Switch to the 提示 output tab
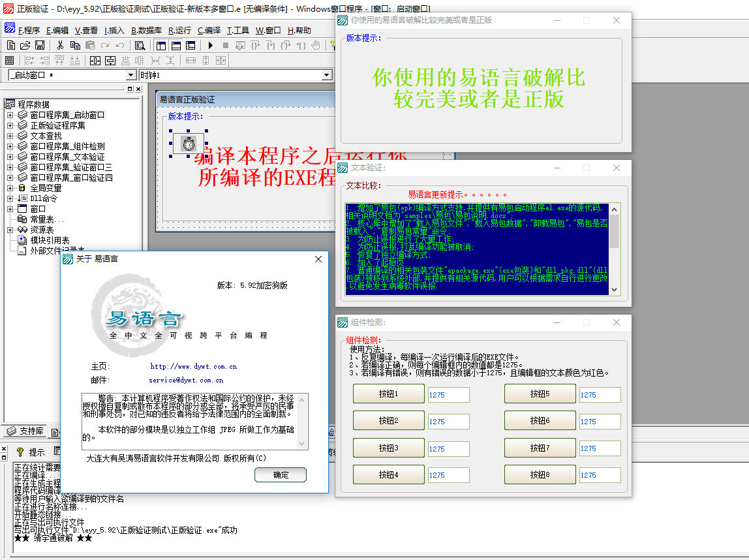749x560 pixels. 31,452
